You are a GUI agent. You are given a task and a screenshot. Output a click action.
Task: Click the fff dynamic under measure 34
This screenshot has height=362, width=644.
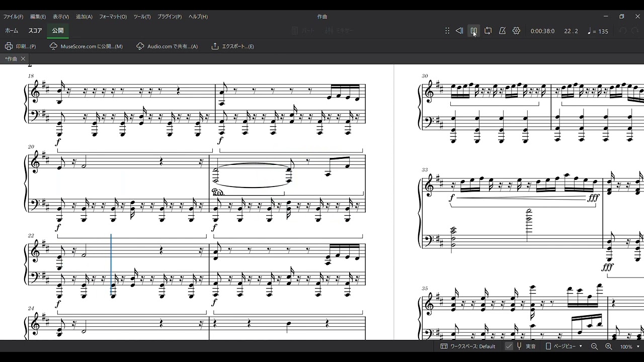coord(607,267)
